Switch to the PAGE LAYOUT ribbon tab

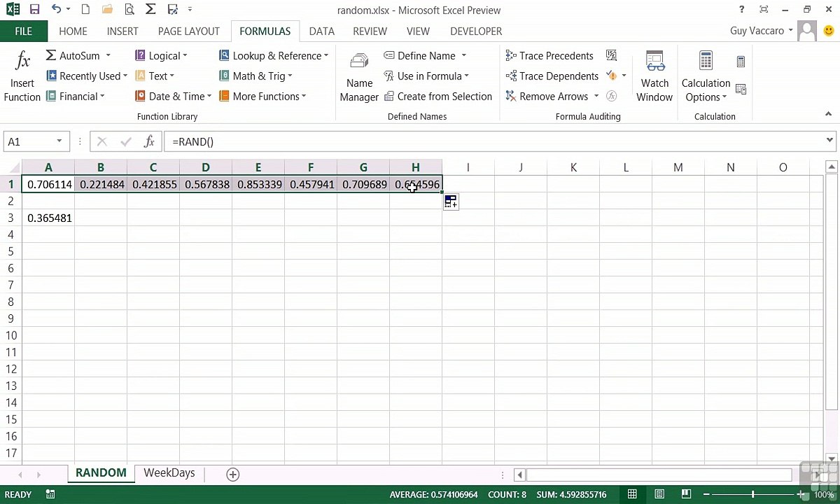pos(188,31)
